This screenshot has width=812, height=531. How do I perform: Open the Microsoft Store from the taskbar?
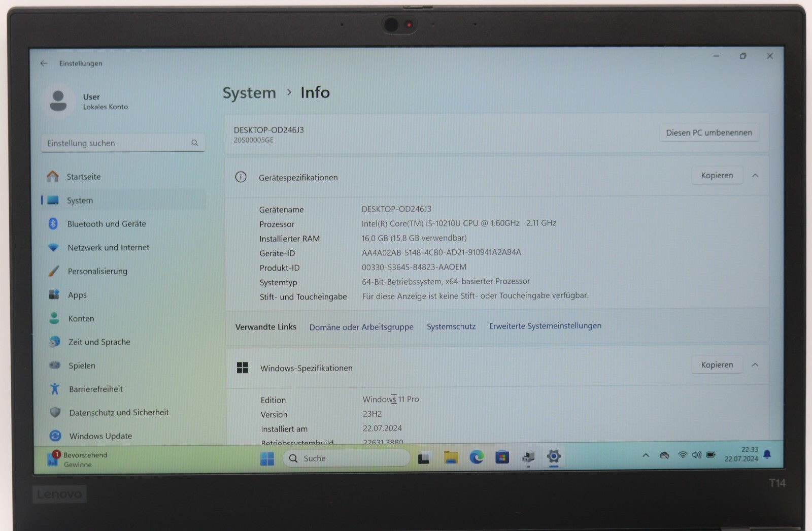[x=502, y=458]
